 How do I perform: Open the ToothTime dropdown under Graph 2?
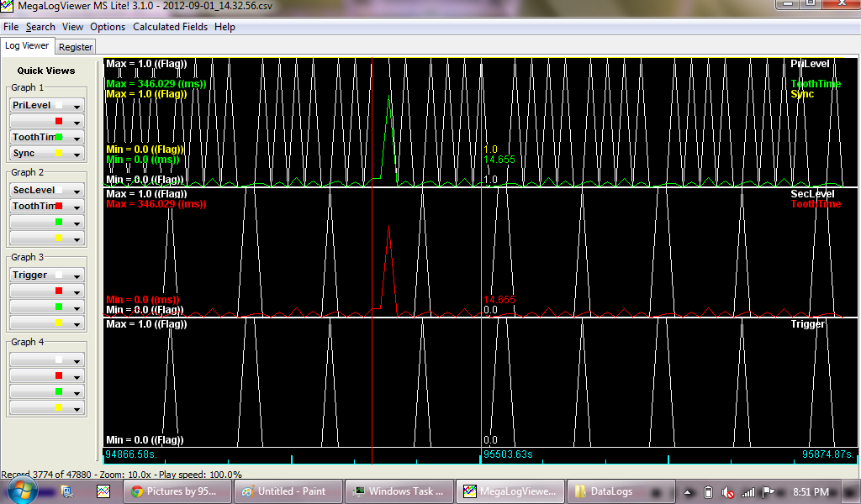(x=46, y=206)
